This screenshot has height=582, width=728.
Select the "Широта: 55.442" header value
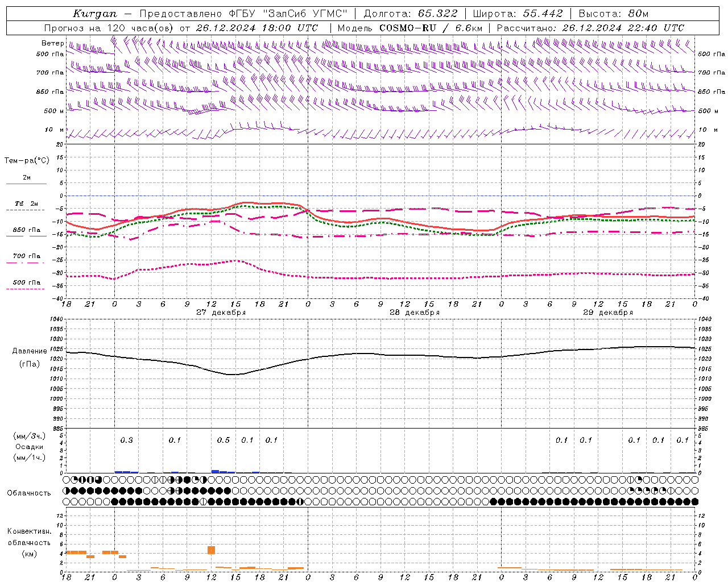(x=518, y=14)
